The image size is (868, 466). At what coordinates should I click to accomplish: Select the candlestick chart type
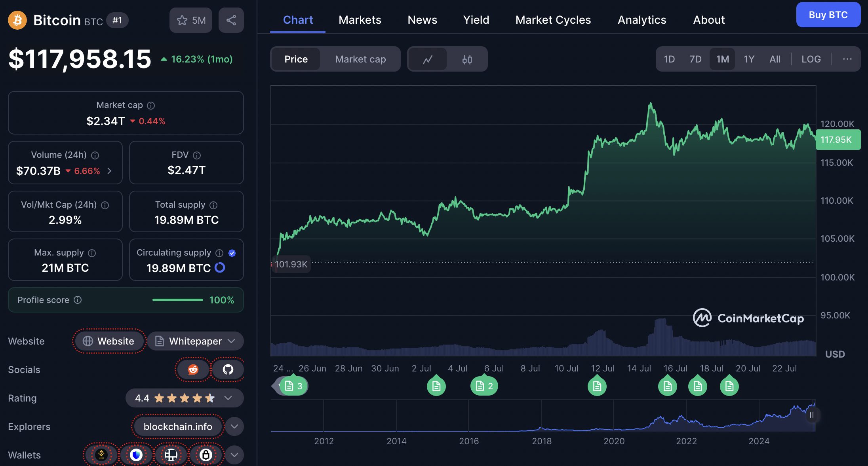pyautogui.click(x=467, y=59)
